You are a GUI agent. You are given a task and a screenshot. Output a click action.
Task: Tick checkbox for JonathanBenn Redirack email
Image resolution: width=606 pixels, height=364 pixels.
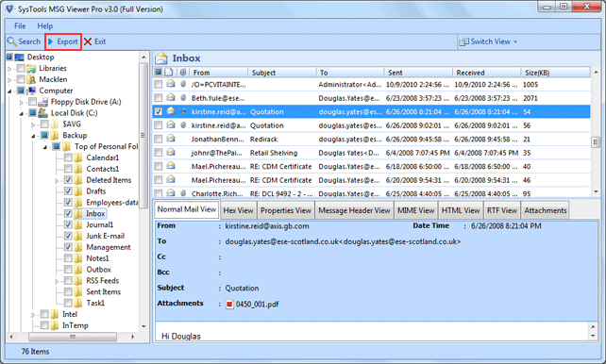(158, 139)
